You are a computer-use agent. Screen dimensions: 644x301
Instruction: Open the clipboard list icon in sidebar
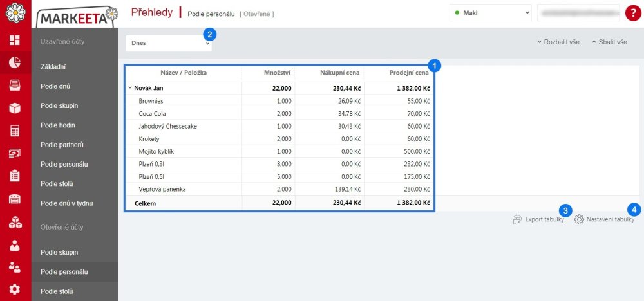pyautogui.click(x=15, y=176)
